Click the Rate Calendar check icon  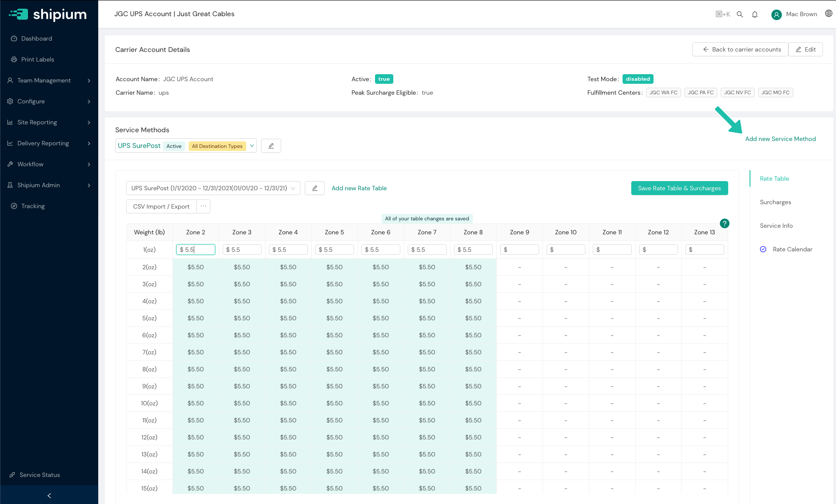coord(763,249)
